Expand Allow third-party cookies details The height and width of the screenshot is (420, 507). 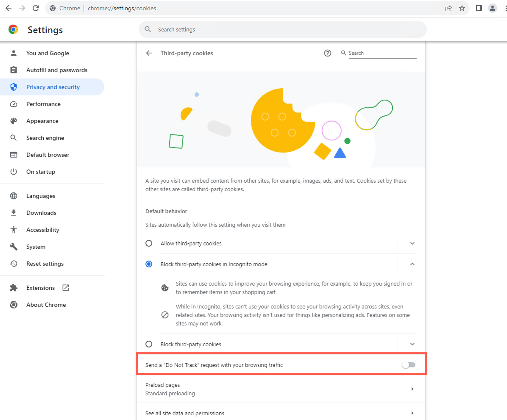(x=412, y=243)
